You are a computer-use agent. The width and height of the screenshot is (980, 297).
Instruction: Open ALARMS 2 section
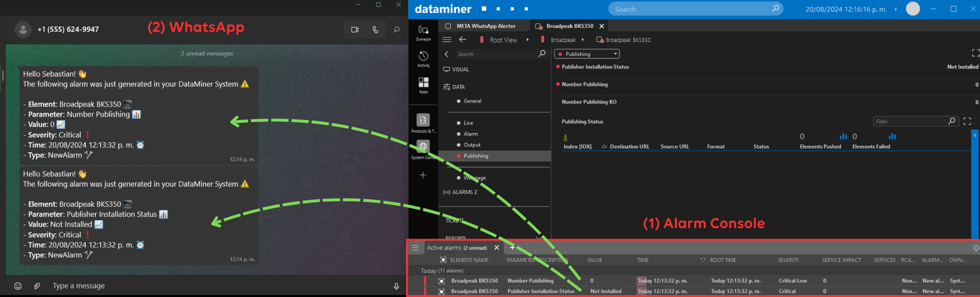pos(460,192)
